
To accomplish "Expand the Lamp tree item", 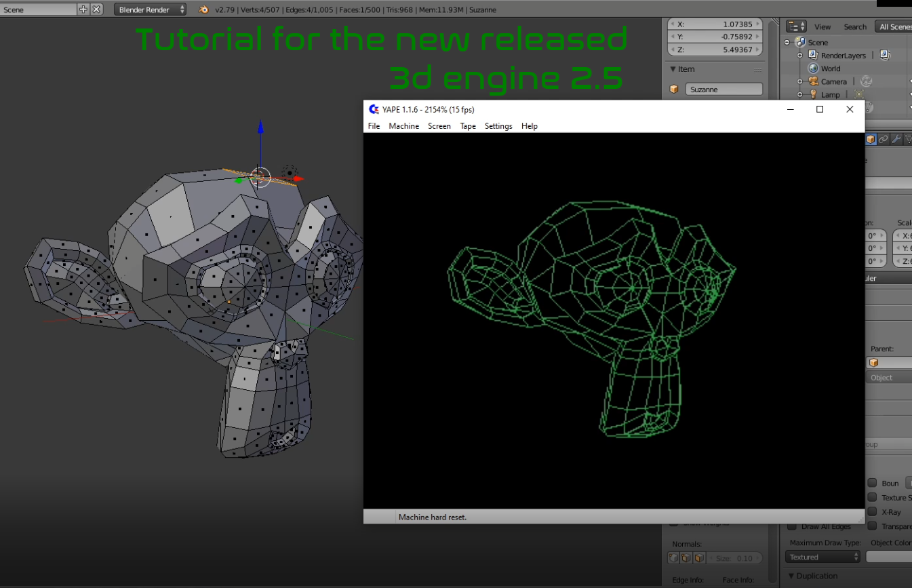I will click(800, 95).
